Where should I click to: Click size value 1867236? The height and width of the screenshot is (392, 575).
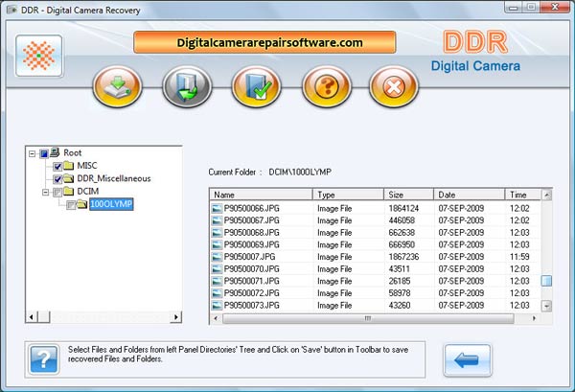tap(403, 257)
